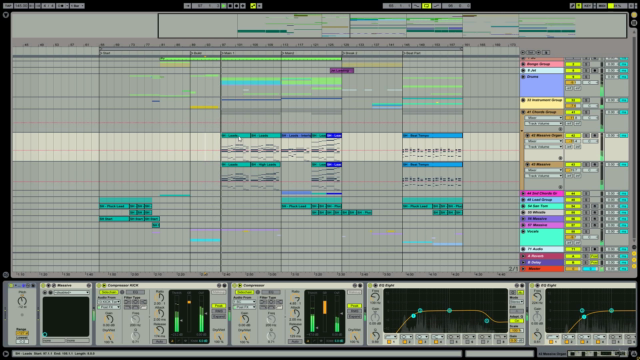Open 41 Chords Group Track Volume chooser
The height and width of the screenshot is (360, 640).
(543, 123)
